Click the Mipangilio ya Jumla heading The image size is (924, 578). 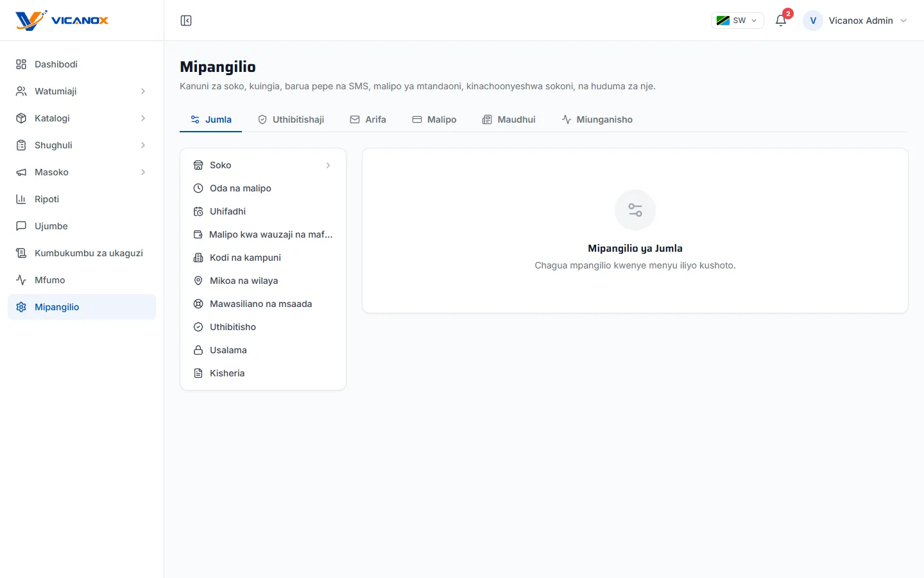coord(635,249)
